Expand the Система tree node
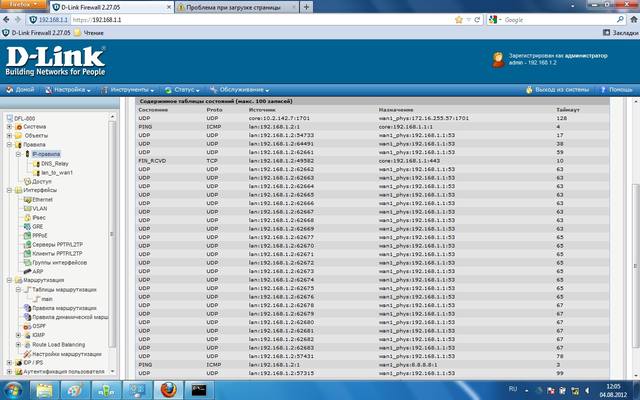Image resolution: width=640 pixels, height=400 pixels. tap(9, 127)
